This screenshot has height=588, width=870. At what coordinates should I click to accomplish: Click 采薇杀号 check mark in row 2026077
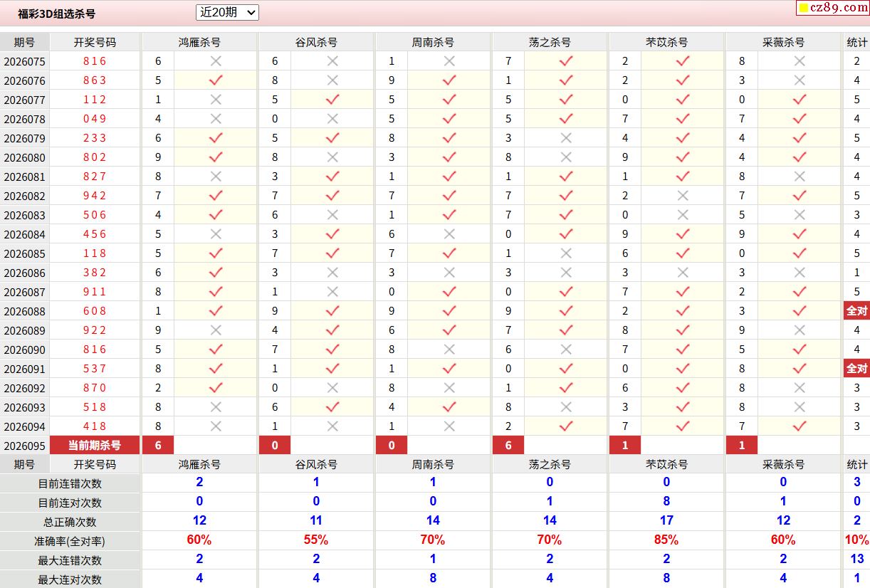pos(800,100)
